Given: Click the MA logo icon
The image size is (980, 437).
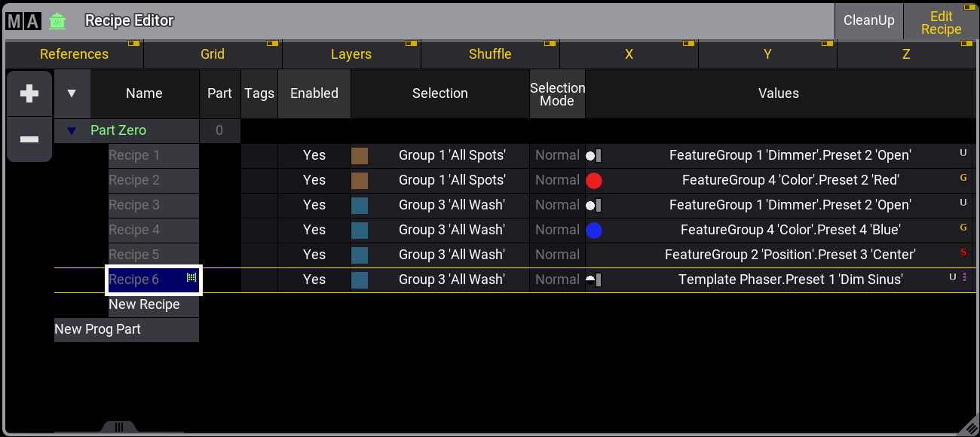Looking at the screenshot, I should 23,21.
